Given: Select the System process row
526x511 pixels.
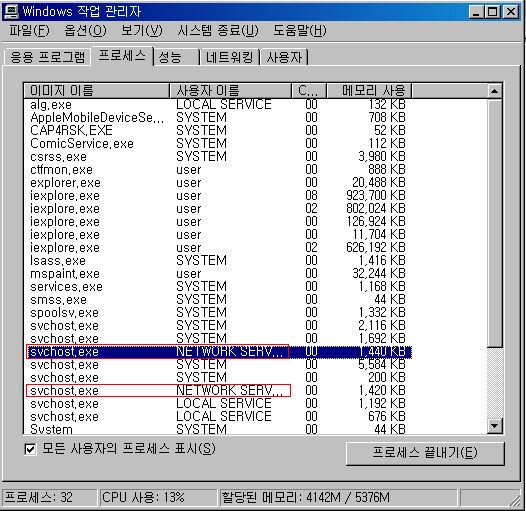Looking at the screenshot, I should (218, 429).
